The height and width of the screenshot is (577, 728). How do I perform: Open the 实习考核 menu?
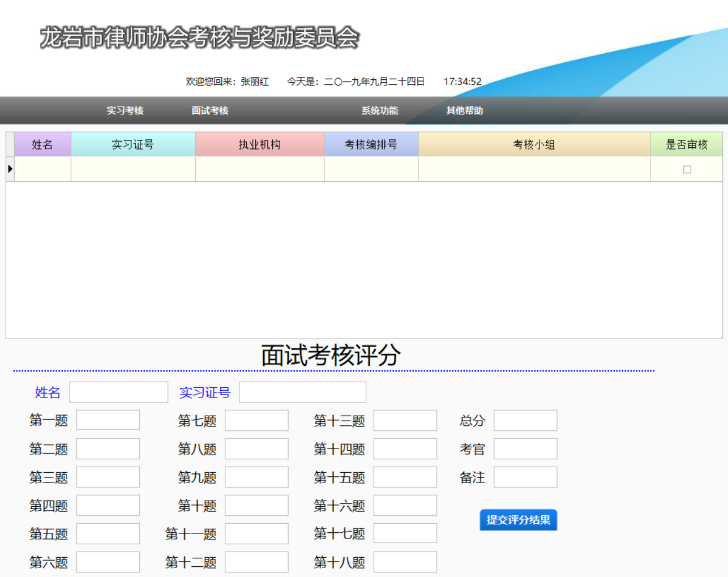tap(125, 110)
